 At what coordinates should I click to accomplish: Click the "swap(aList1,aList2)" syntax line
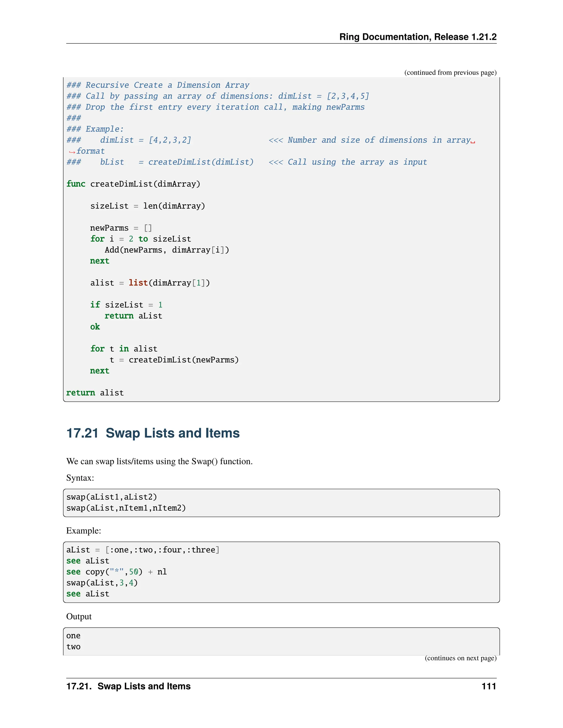click(x=111, y=497)
